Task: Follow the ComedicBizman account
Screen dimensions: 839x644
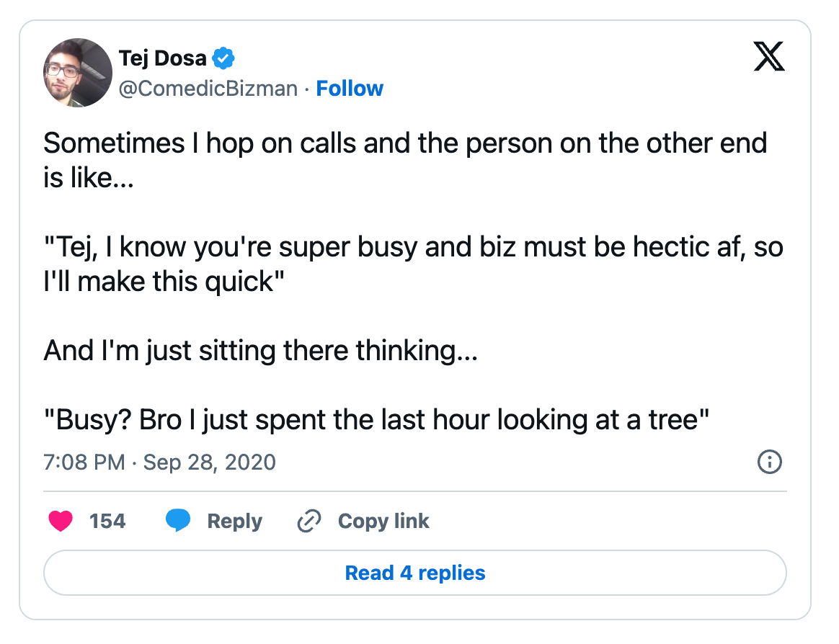Action: [350, 89]
